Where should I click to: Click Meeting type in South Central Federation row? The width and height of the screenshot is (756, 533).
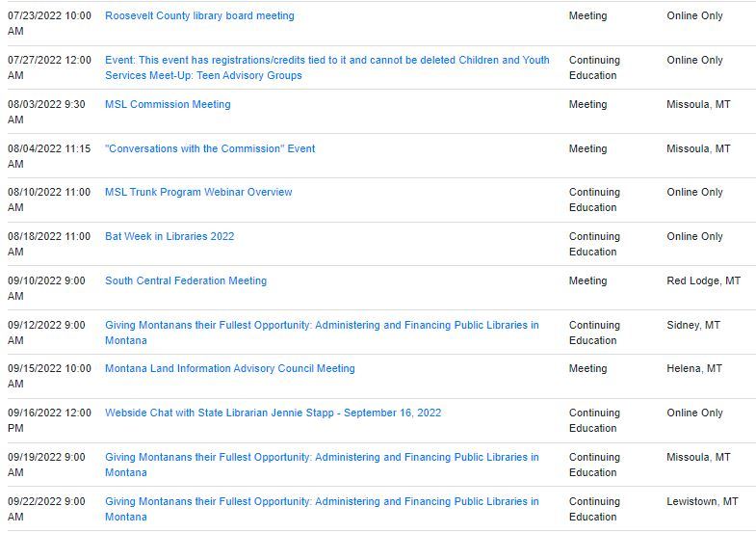587,281
